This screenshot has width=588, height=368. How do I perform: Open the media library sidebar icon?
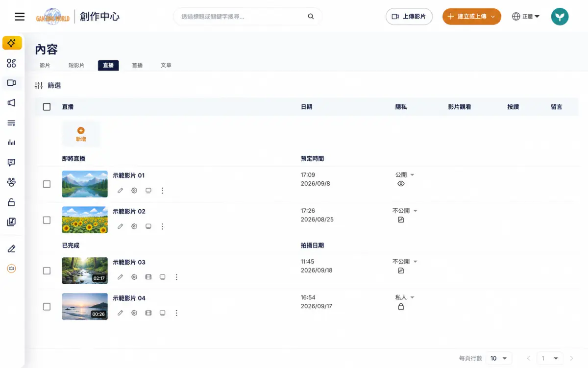coord(11,222)
